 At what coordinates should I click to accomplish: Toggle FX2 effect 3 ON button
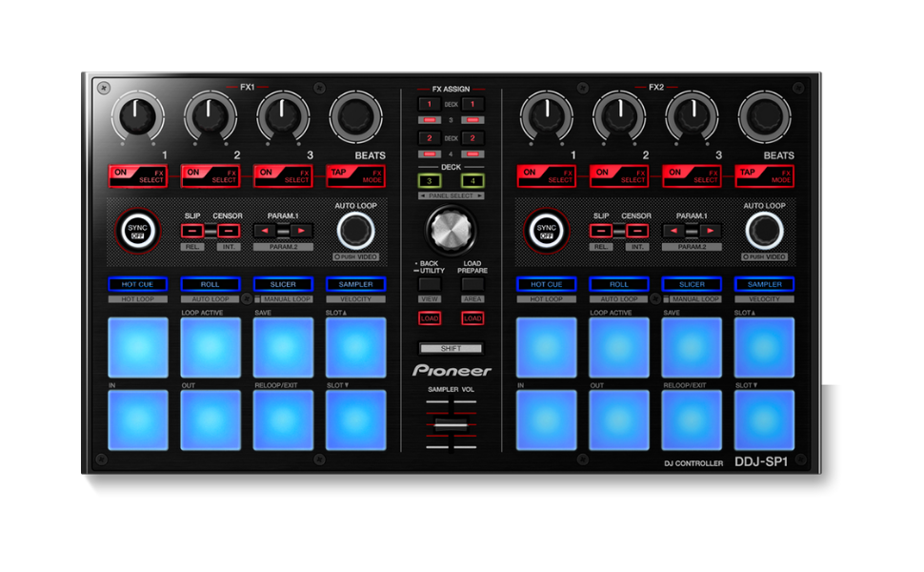(692, 175)
